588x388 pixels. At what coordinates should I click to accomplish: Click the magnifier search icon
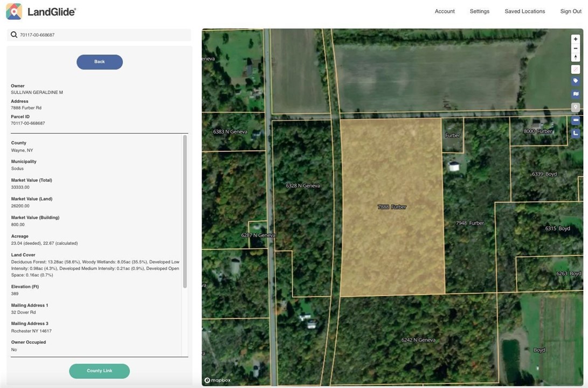(14, 35)
